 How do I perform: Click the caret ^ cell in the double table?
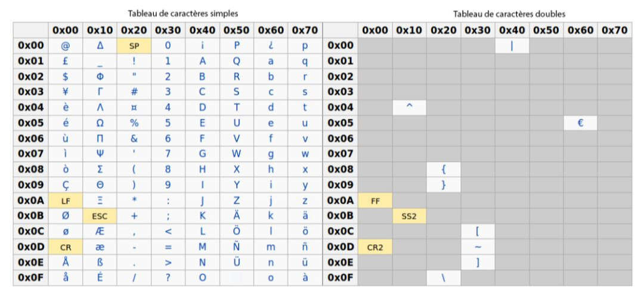pos(409,107)
